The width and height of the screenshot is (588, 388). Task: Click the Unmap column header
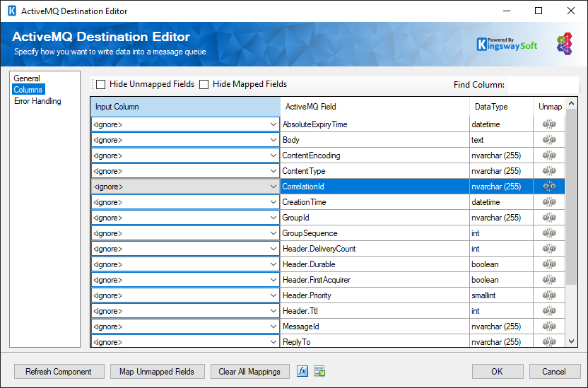[x=549, y=107]
